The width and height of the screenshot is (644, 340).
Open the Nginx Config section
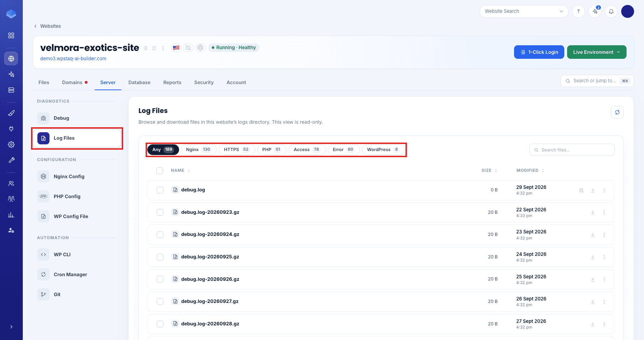click(77, 176)
